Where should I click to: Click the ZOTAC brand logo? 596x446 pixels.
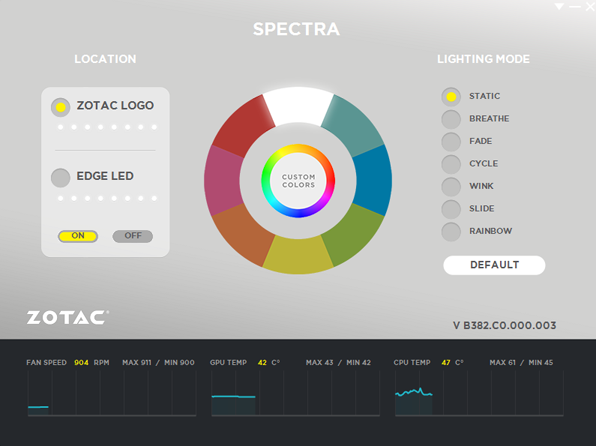(x=68, y=317)
